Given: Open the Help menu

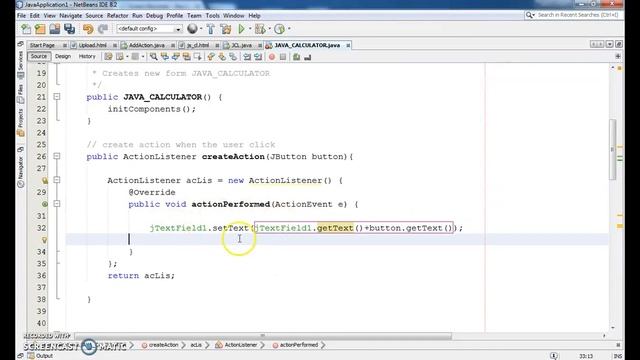Looking at the screenshot, I should [x=254, y=16].
